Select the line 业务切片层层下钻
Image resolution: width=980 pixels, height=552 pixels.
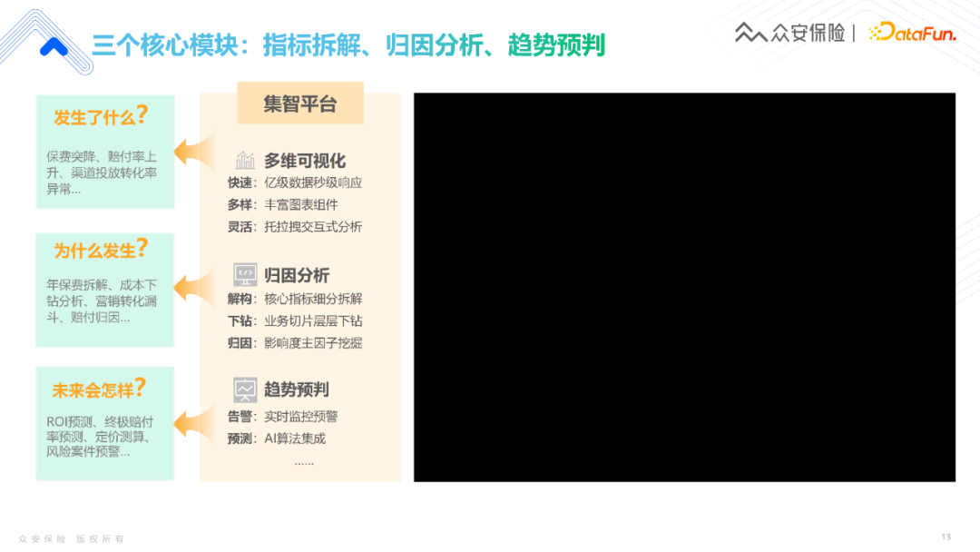click(x=313, y=320)
